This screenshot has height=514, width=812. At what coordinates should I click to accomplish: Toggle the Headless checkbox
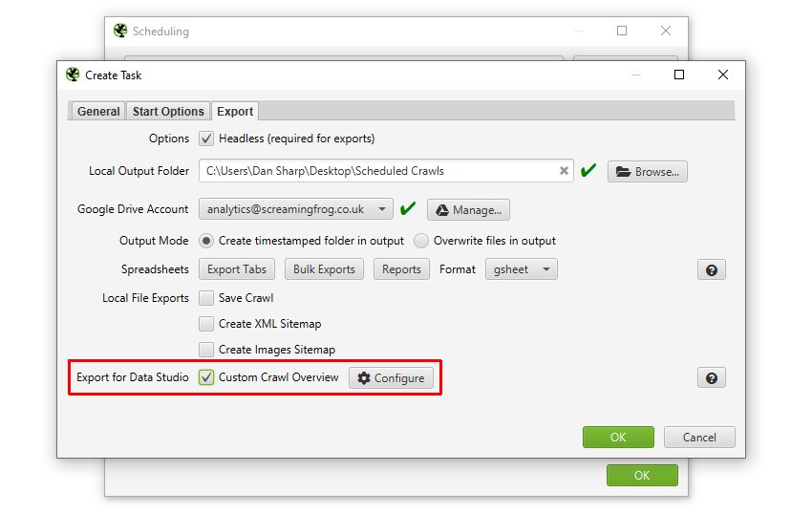click(x=206, y=139)
